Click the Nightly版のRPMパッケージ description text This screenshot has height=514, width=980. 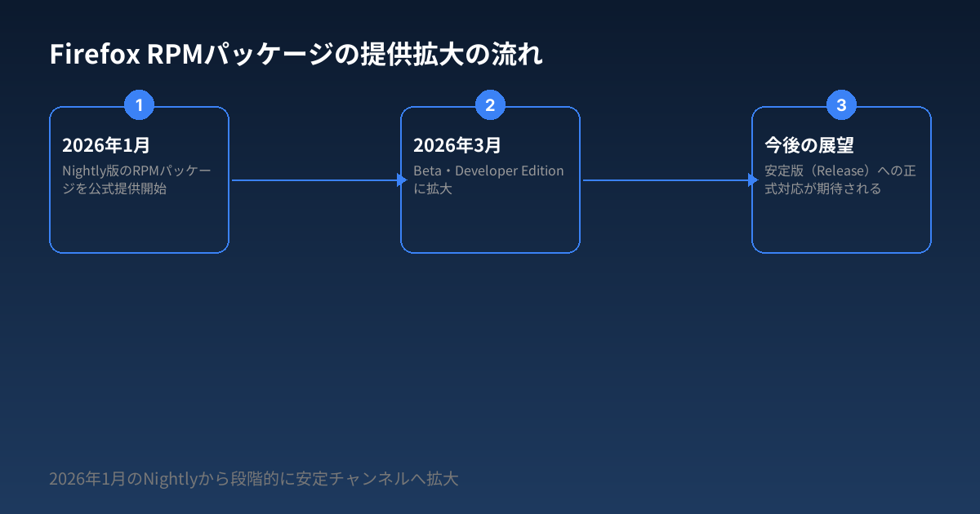(x=137, y=179)
